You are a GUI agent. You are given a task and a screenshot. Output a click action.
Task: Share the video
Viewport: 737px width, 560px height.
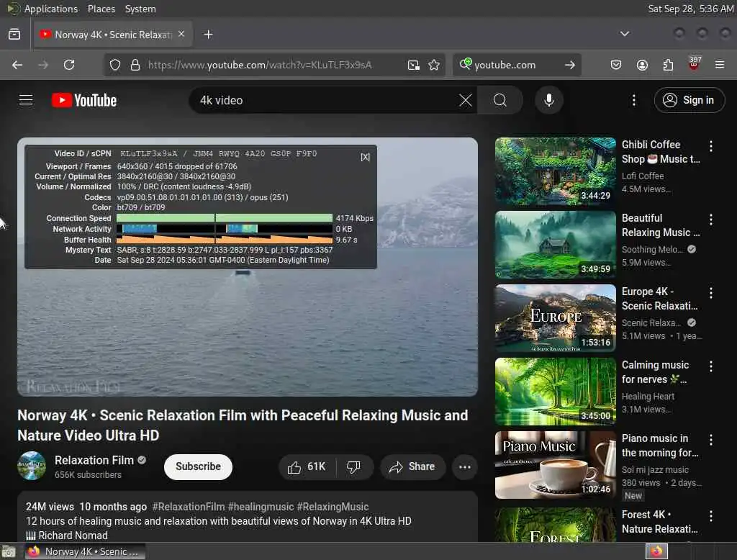coord(412,467)
